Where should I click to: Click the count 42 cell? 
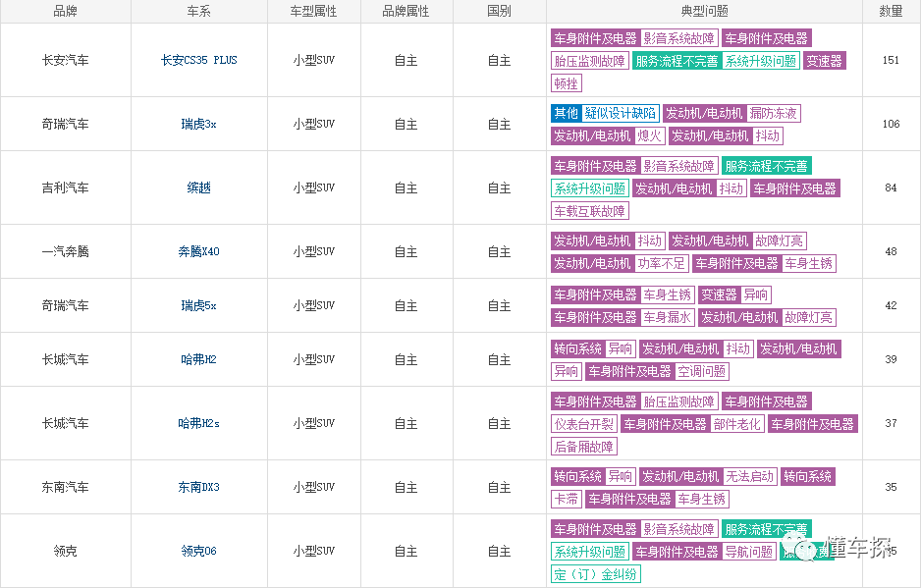[891, 305]
